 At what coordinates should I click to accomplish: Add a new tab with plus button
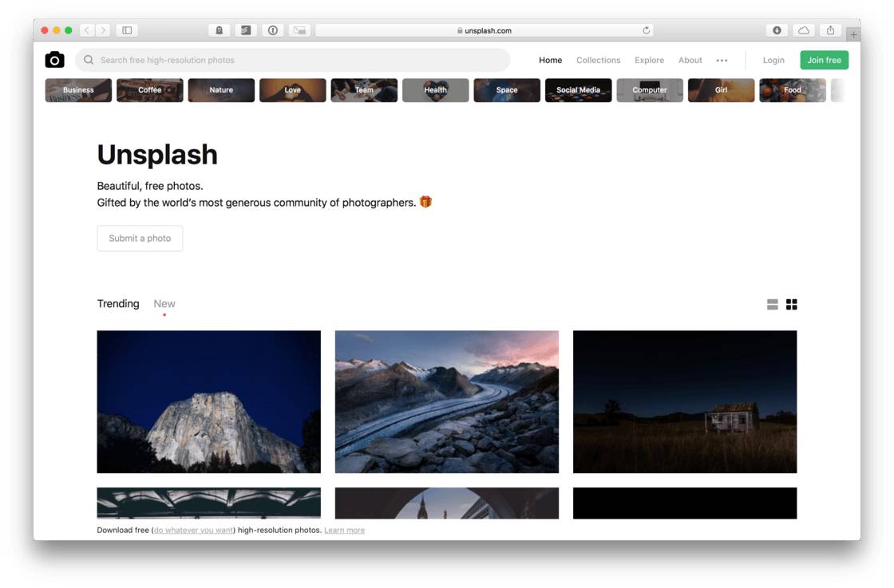coord(853,35)
